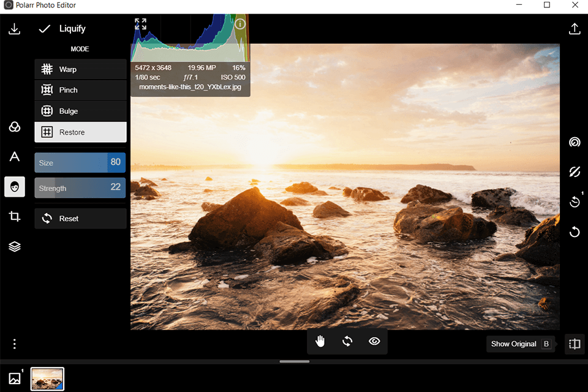
Task: Toggle the before/after eye preview
Action: 374,342
